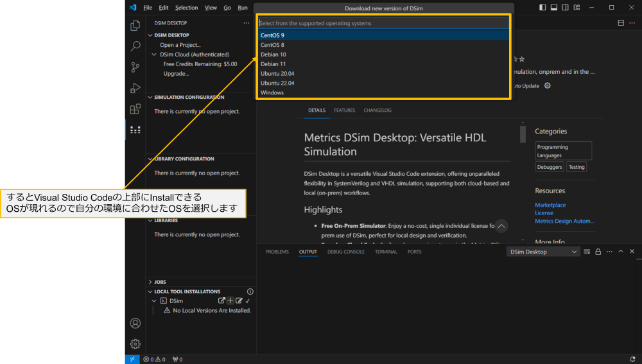Open the Search view in activity bar

[135, 46]
